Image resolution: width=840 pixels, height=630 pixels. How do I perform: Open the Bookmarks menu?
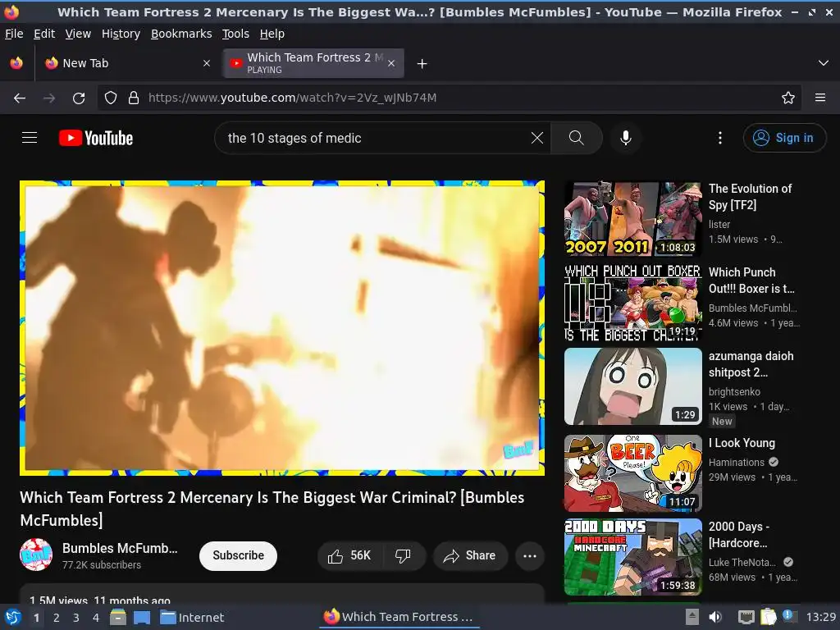(181, 34)
